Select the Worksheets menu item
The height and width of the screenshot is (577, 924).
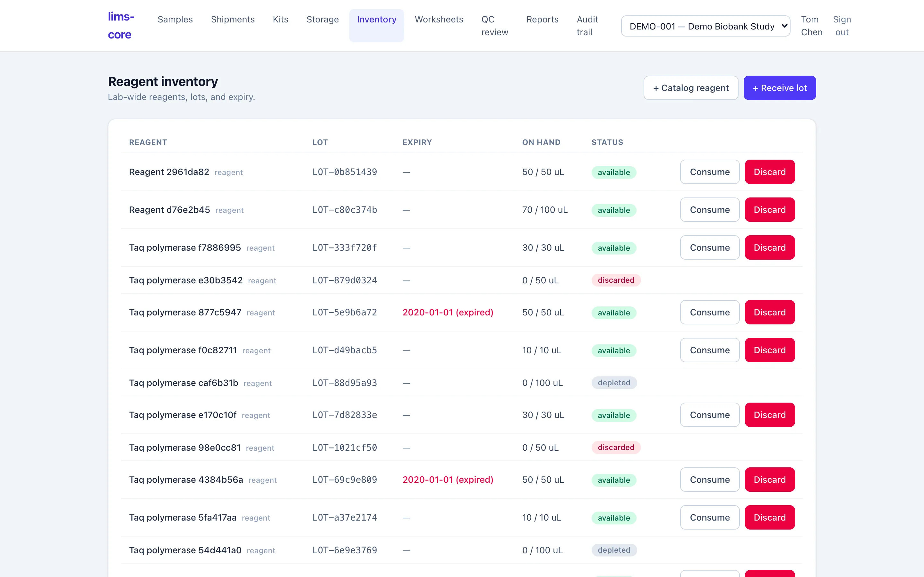tap(439, 20)
